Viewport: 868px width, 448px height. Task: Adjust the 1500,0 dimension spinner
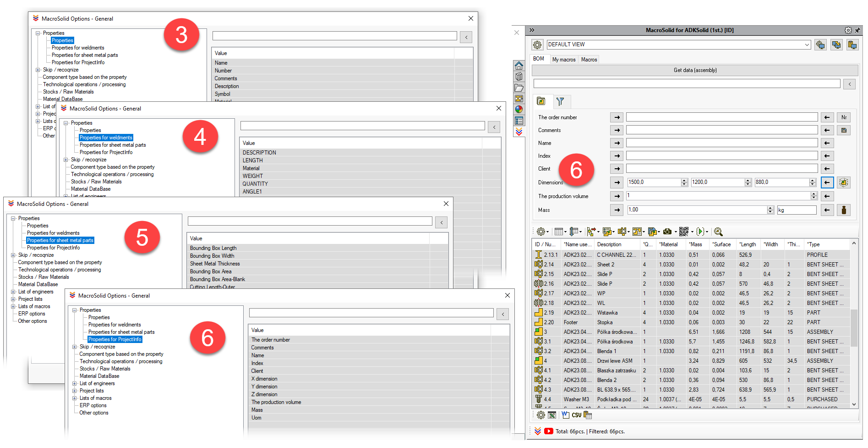point(684,183)
